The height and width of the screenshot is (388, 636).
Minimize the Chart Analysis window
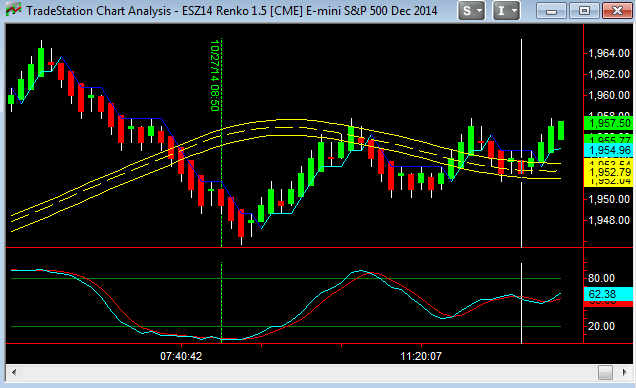coord(552,11)
